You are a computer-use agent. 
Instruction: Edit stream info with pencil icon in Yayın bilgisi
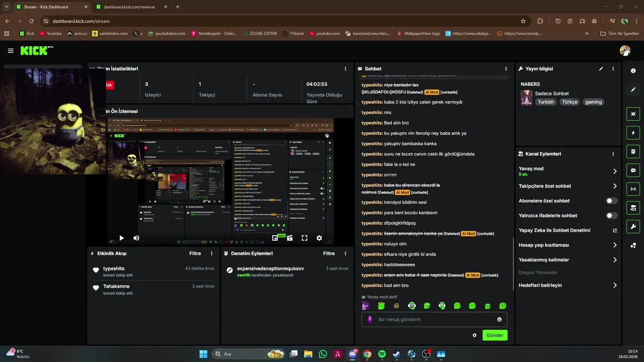click(x=601, y=69)
